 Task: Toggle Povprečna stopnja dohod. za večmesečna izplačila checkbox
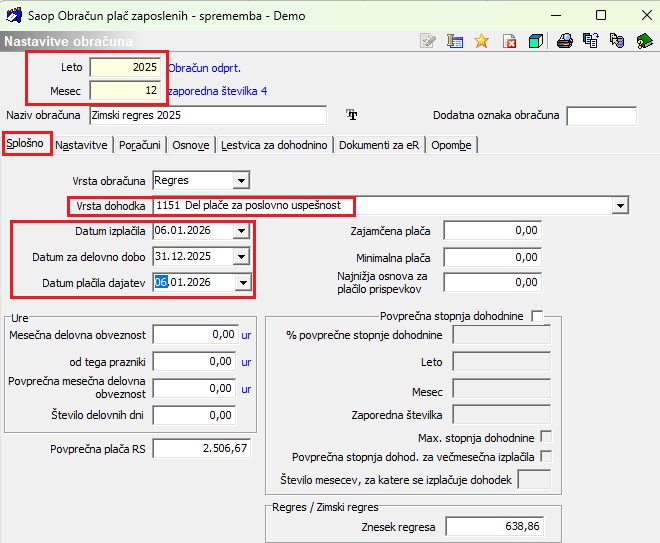[x=546, y=456]
